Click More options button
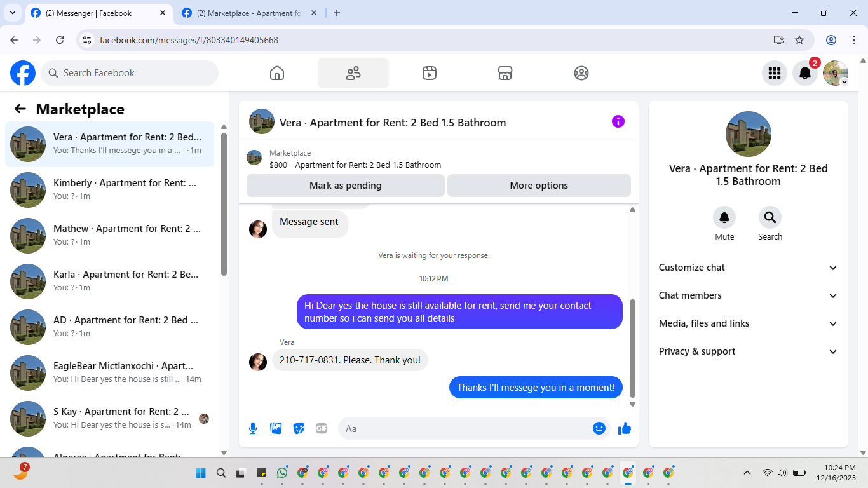The height and width of the screenshot is (488, 868). pyautogui.click(x=539, y=186)
